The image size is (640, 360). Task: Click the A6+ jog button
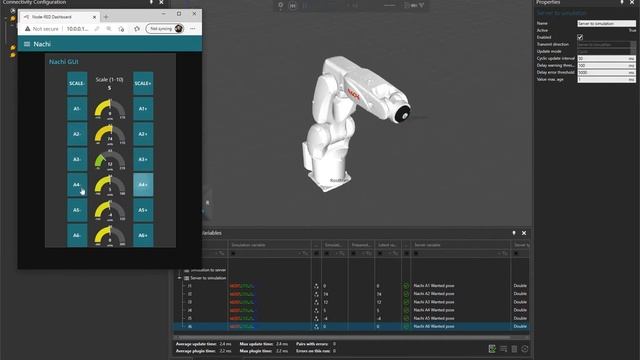click(143, 235)
